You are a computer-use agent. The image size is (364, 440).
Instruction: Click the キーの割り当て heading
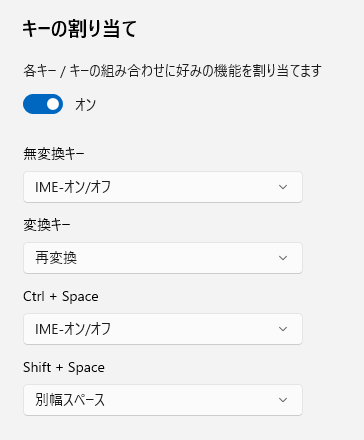click(x=79, y=29)
